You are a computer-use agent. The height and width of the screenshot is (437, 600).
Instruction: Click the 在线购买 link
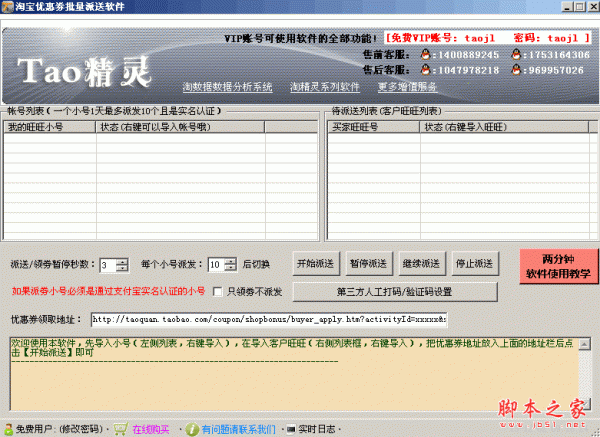click(x=151, y=429)
